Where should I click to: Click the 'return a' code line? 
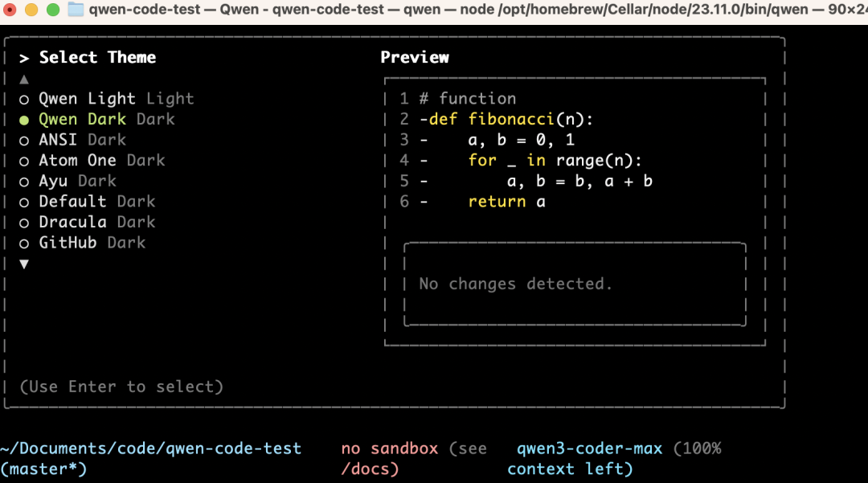click(x=506, y=202)
